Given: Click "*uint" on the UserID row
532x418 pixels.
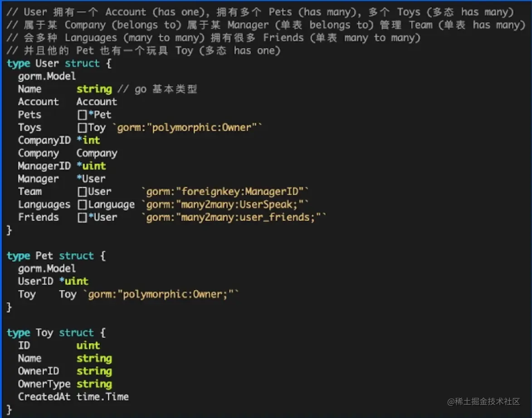Looking at the screenshot, I should (x=73, y=281).
